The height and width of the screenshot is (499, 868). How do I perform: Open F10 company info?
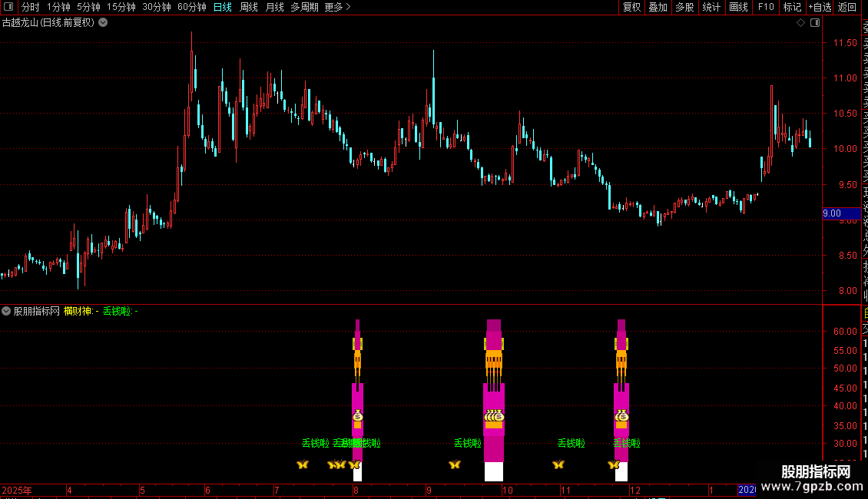tap(766, 7)
